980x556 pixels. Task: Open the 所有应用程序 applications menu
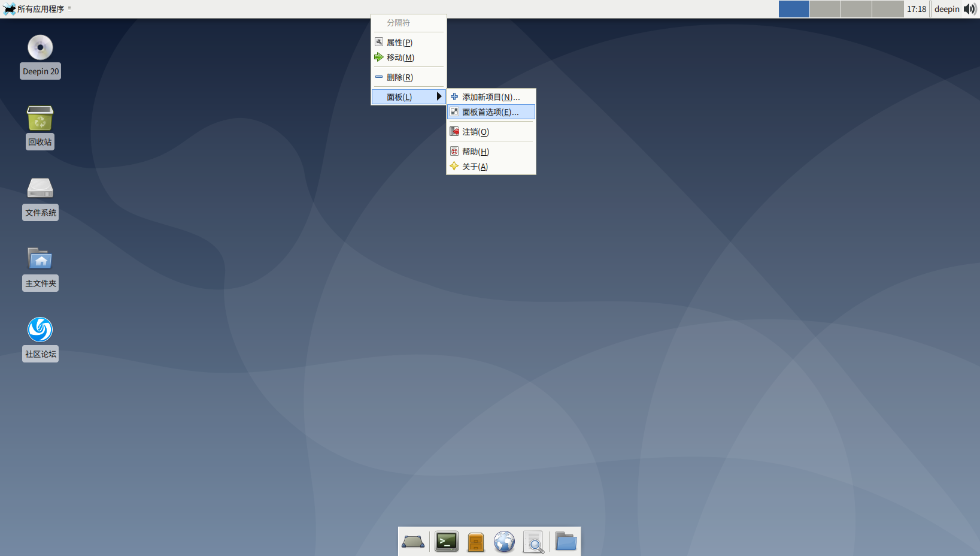tap(34, 9)
